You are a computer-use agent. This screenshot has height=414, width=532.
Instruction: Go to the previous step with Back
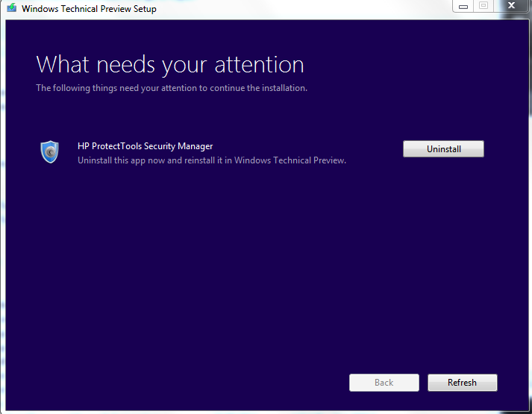coord(384,383)
